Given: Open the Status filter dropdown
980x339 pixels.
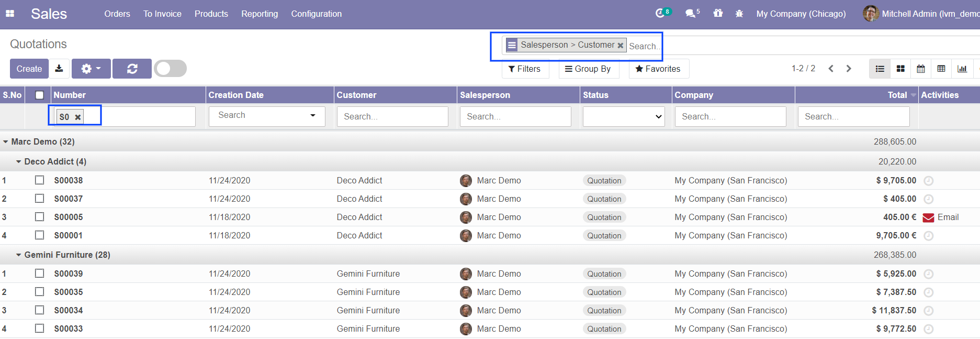Looking at the screenshot, I should click(624, 116).
